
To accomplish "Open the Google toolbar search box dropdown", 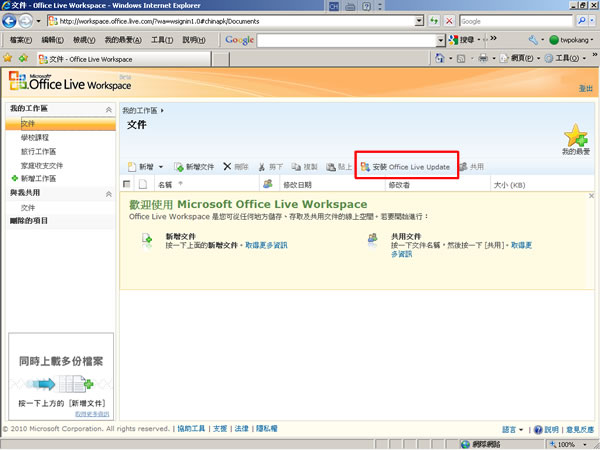I will [x=441, y=40].
